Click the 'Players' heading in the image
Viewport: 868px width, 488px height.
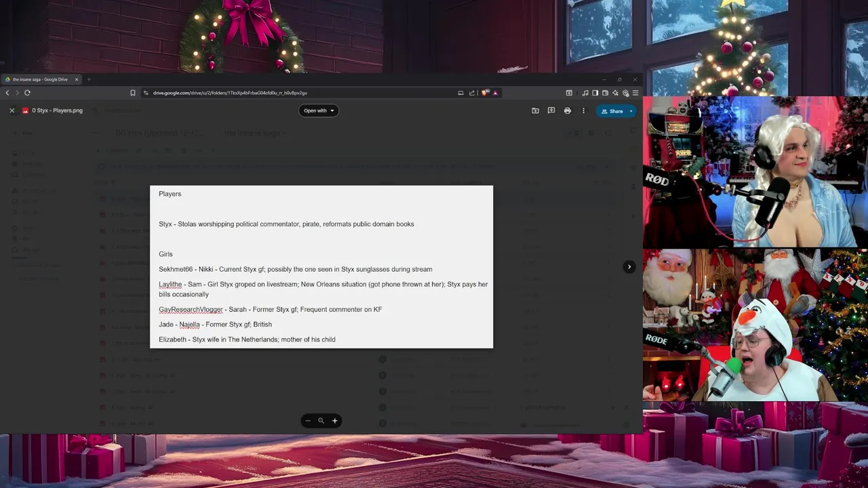170,194
